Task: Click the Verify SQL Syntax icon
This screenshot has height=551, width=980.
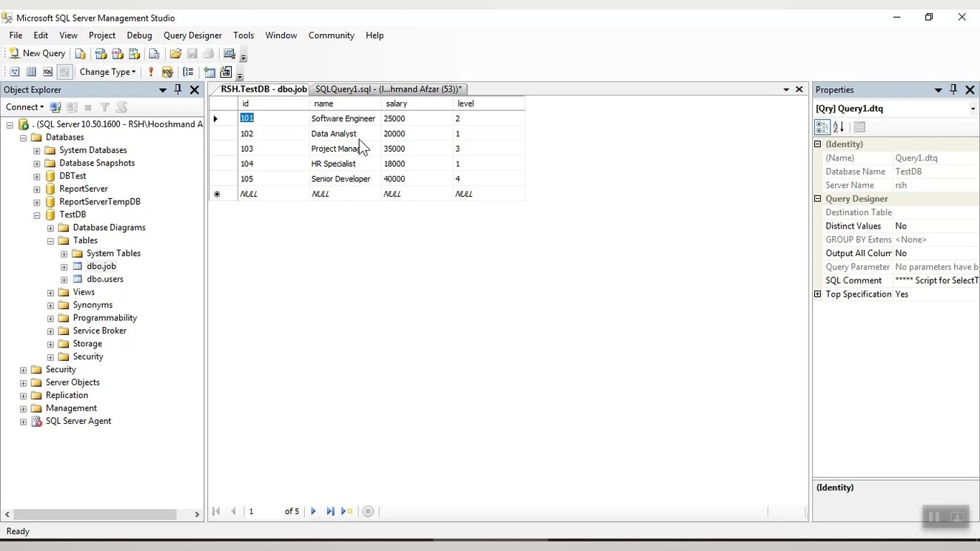Action: click(167, 72)
